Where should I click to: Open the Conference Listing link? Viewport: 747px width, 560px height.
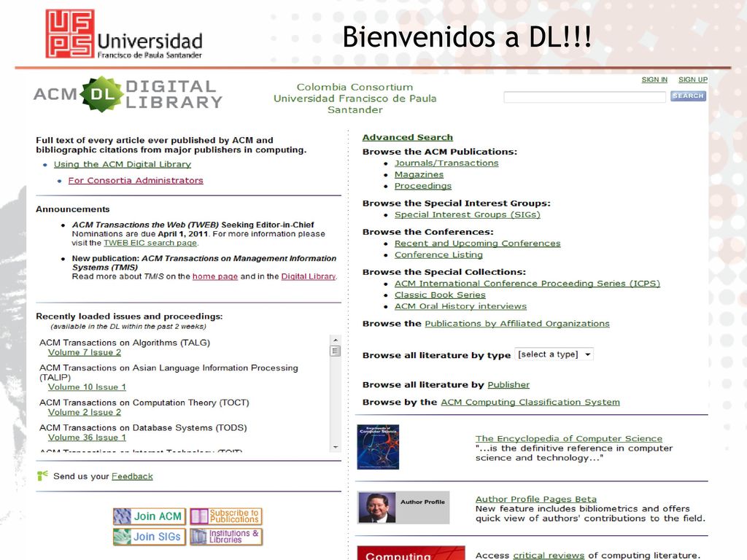click(x=438, y=254)
